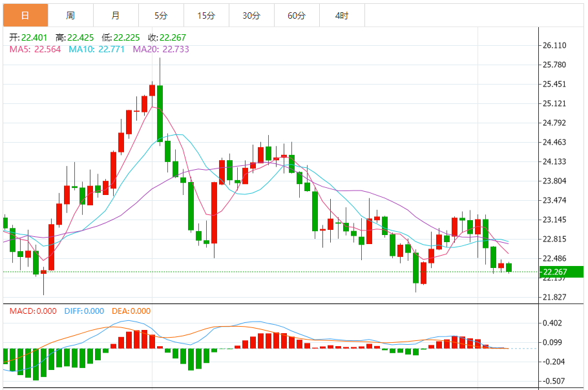Click the 23.804 price axis label
The image size is (588, 390).
[x=554, y=181]
